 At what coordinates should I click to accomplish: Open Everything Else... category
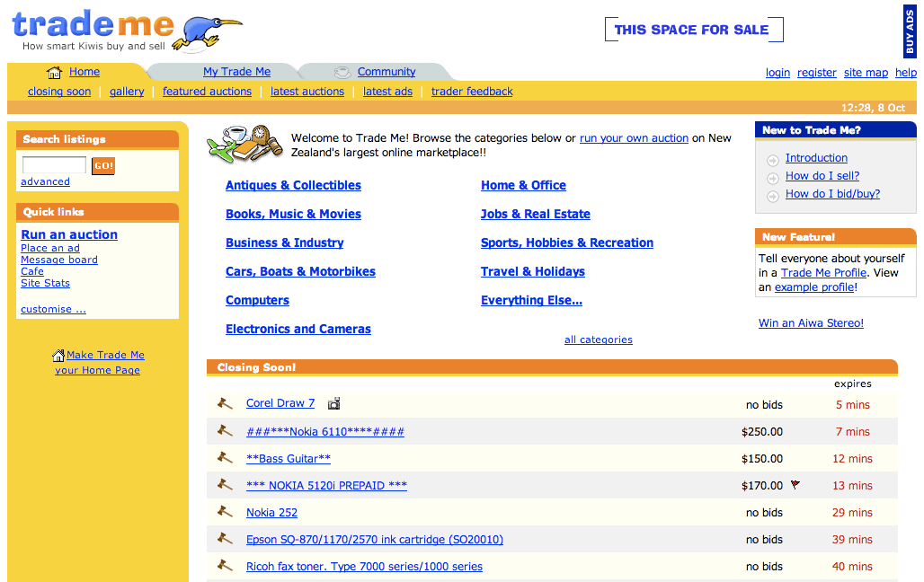(531, 300)
